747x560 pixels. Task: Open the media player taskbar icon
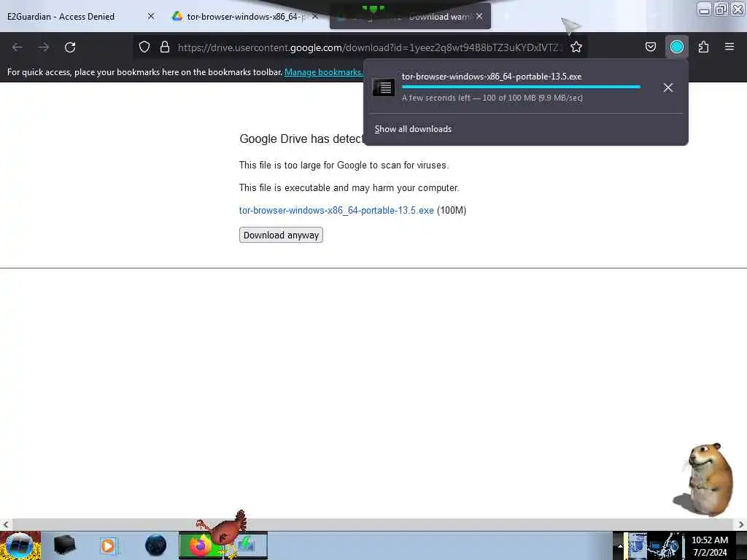(109, 545)
